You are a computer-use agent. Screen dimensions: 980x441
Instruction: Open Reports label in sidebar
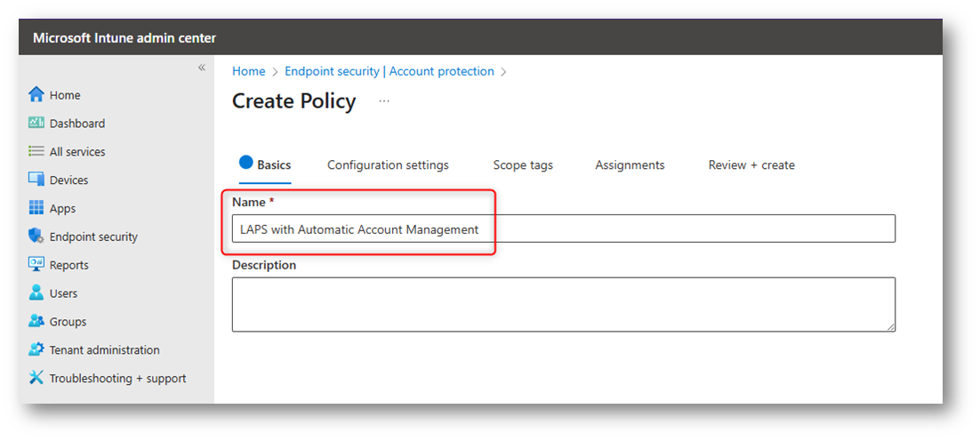[69, 264]
